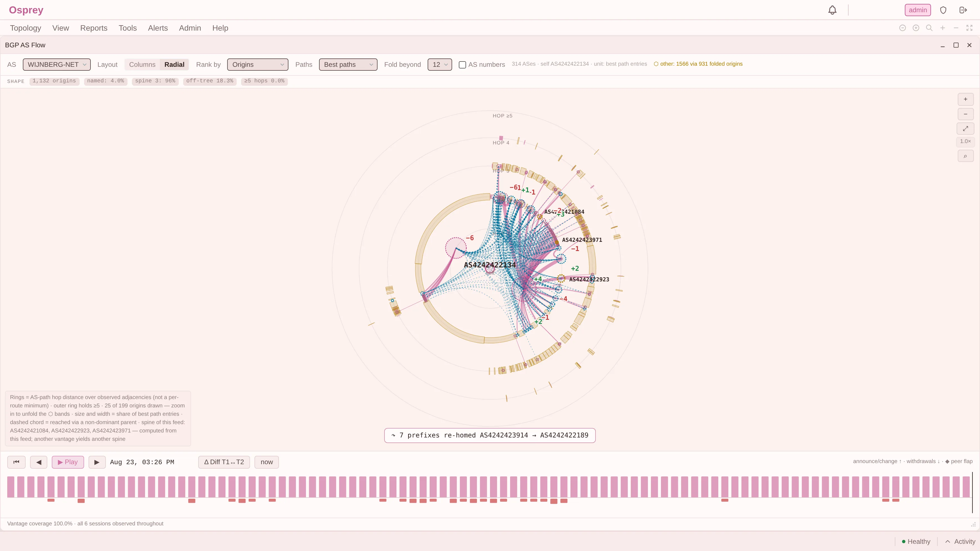Click the AS4242422134 self node label
980x551 pixels.
490,265
